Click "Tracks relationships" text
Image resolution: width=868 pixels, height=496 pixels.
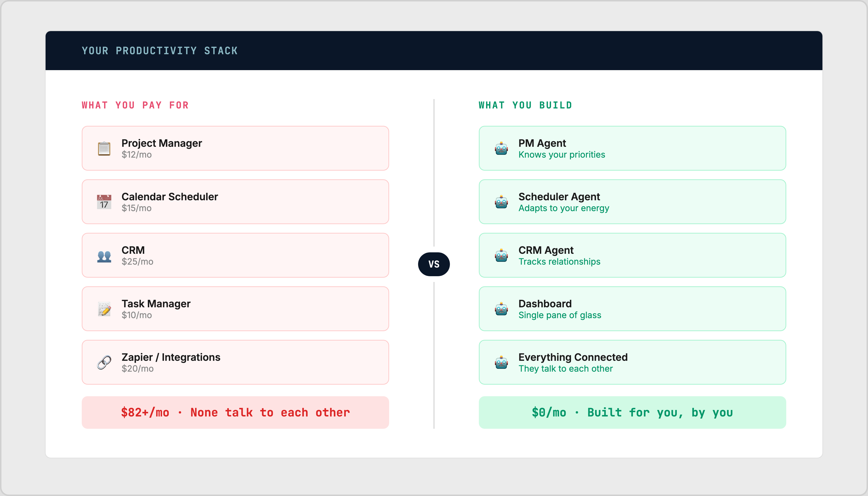point(559,262)
